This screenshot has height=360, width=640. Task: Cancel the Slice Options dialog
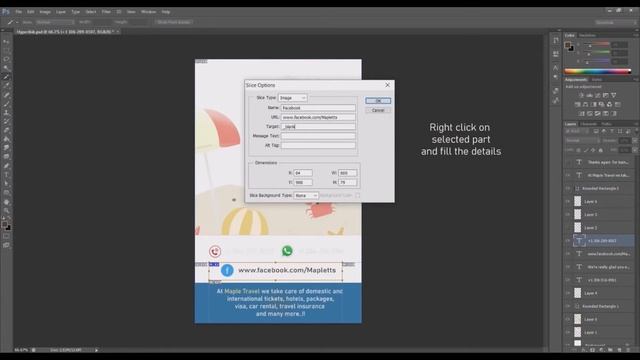(x=378, y=110)
